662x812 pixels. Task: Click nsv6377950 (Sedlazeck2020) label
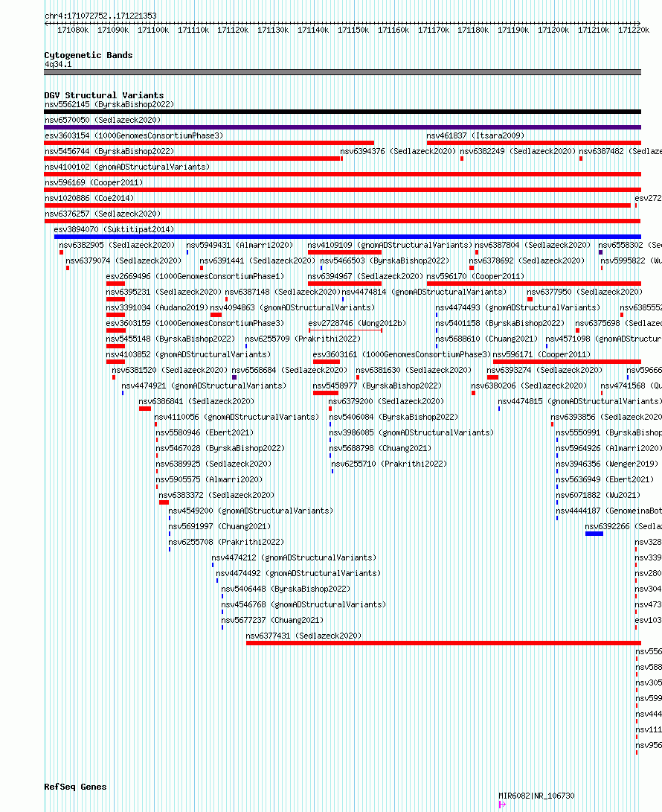[x=585, y=292]
